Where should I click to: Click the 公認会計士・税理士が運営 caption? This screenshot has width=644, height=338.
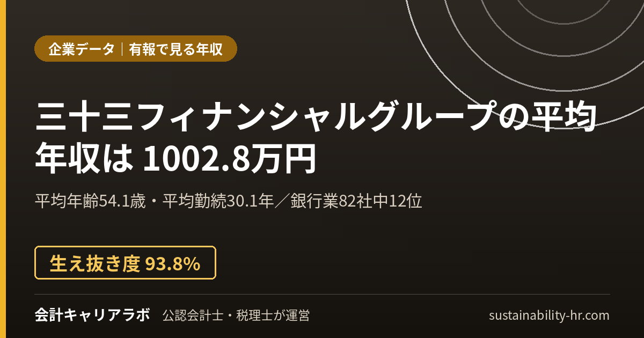point(236,315)
